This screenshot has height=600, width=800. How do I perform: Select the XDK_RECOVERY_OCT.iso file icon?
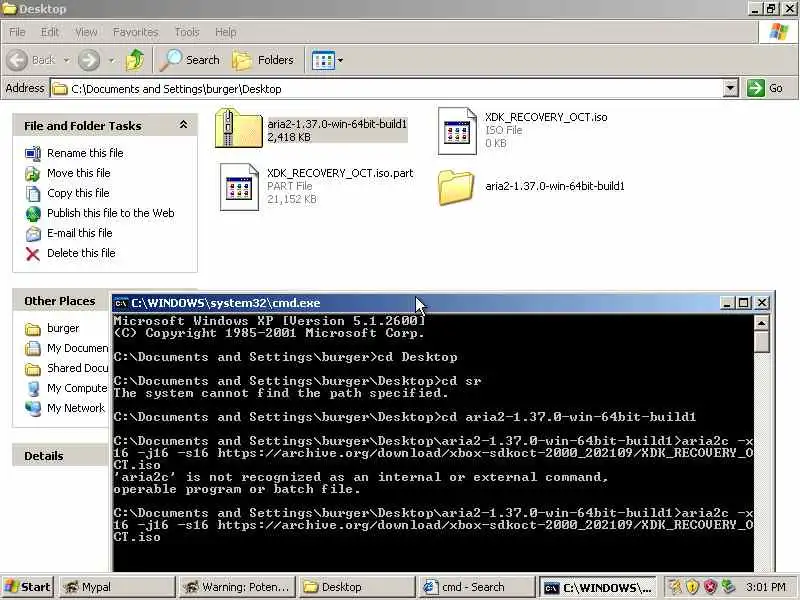point(457,131)
